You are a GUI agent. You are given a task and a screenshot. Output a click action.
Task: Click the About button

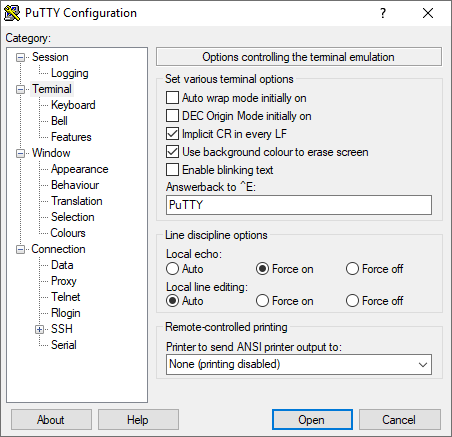pos(51,420)
